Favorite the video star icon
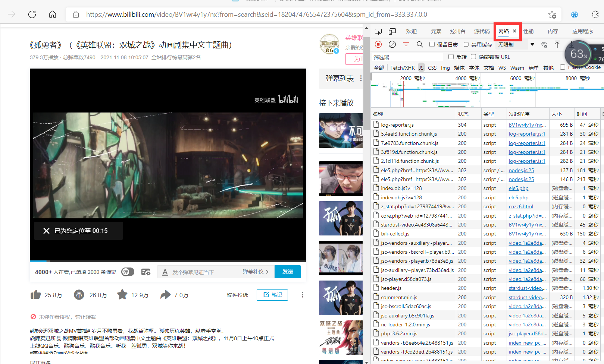Viewport: 604px width, 364px height. click(x=122, y=295)
